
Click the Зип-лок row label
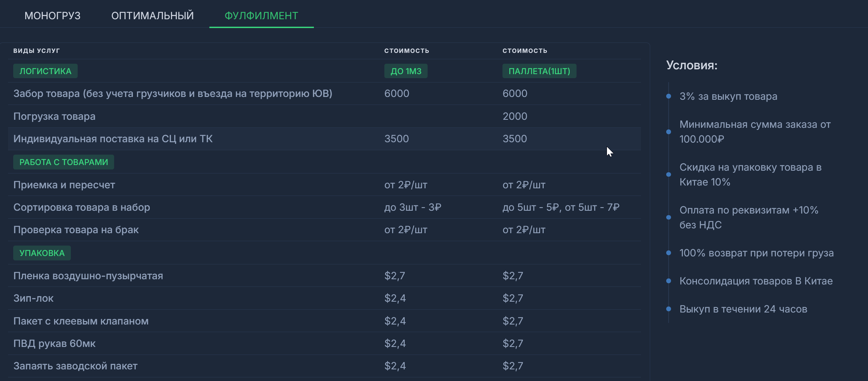34,298
